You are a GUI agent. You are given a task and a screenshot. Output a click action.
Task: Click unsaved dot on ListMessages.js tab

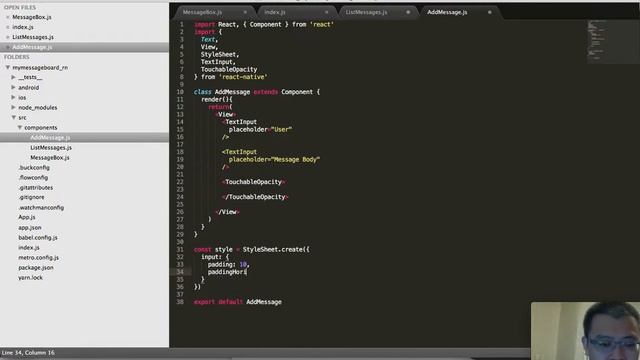[408, 12]
